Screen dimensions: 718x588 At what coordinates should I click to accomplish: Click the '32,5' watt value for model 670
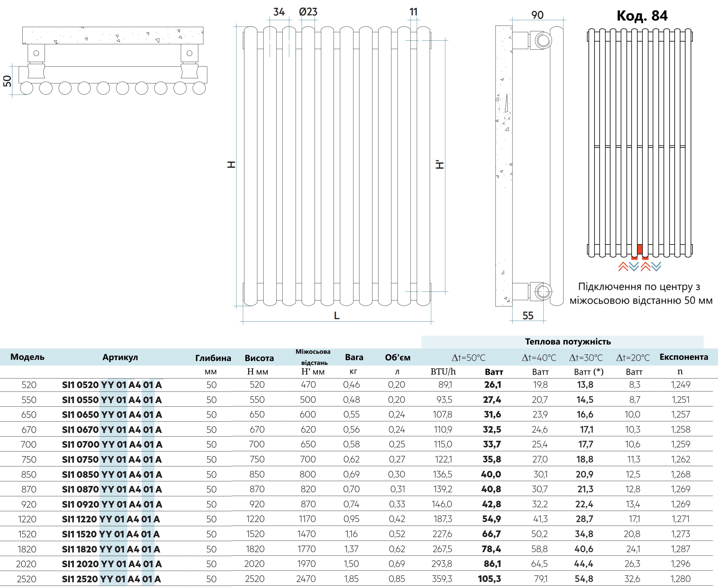[492, 429]
